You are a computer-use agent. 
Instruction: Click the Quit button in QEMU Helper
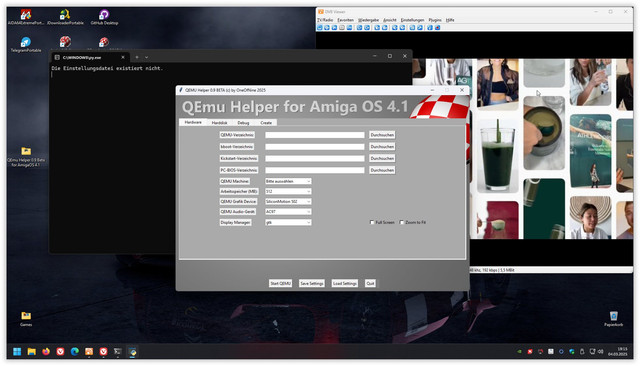point(370,283)
